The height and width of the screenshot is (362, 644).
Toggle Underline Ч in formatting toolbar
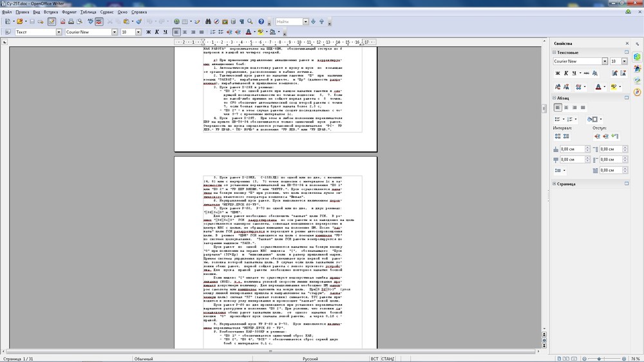pos(165,32)
